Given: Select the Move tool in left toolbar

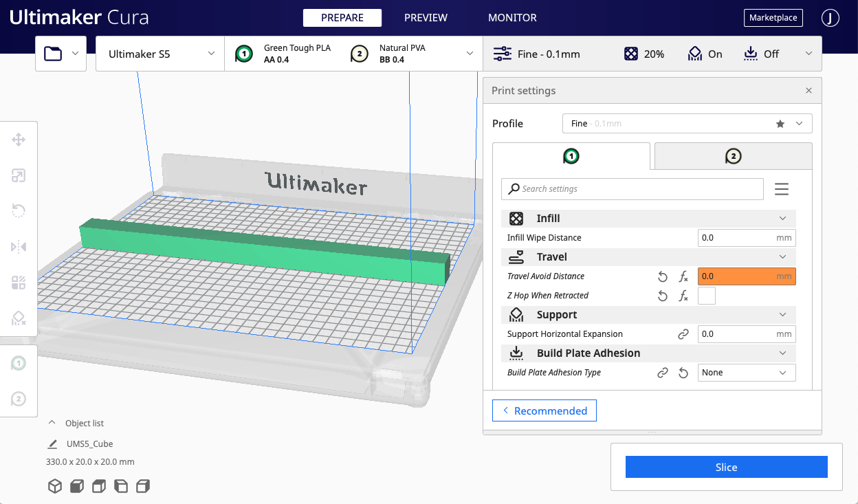Looking at the screenshot, I should [19, 140].
